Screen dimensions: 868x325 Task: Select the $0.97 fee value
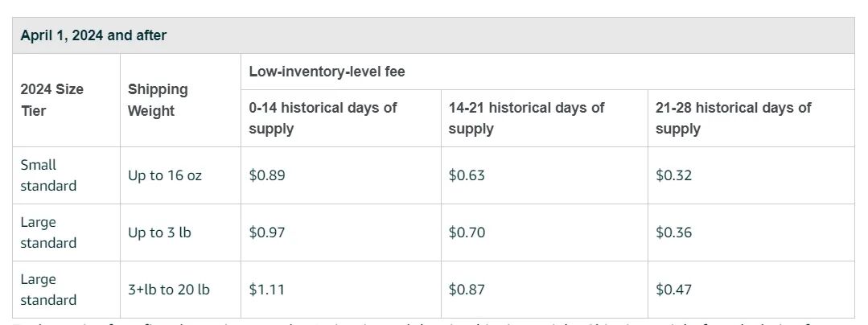267,232
